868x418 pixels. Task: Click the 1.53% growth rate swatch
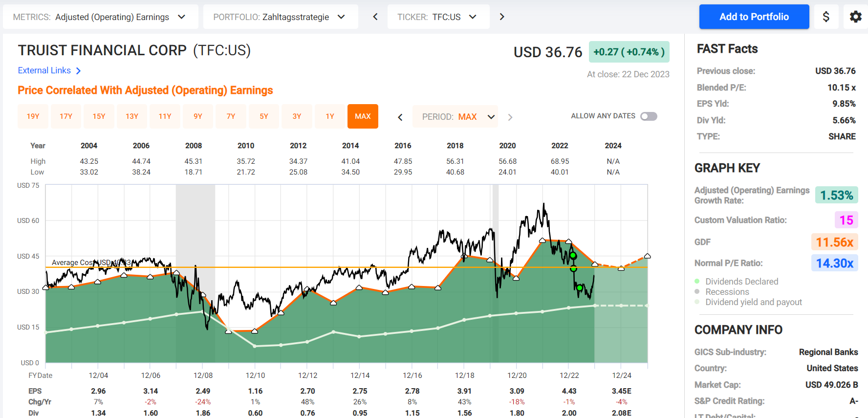click(x=836, y=196)
